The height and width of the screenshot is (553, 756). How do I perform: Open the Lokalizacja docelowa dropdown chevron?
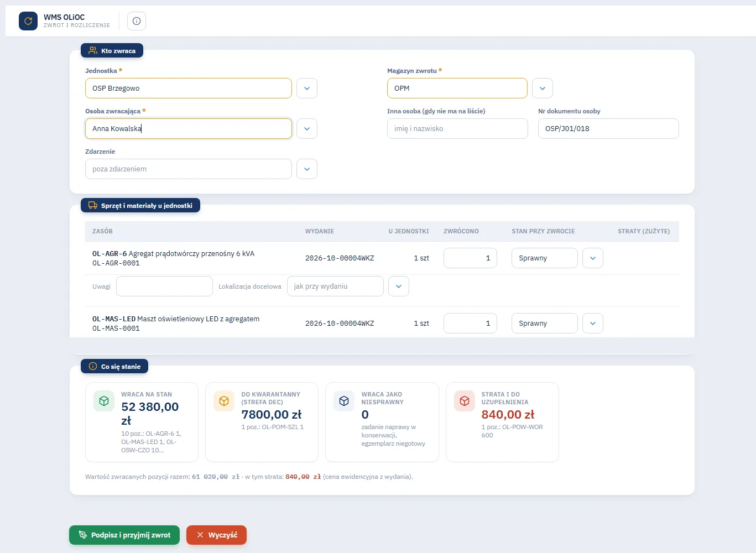[399, 286]
